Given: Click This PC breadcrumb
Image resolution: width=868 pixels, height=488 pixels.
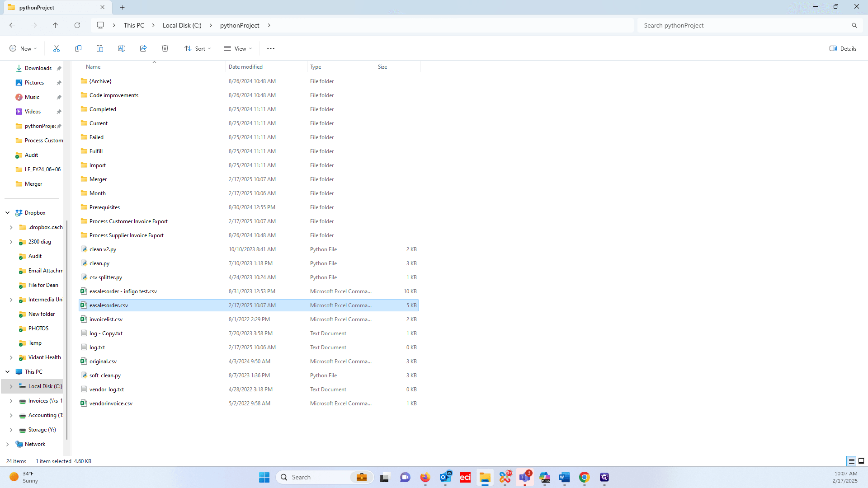Looking at the screenshot, I should [134, 25].
